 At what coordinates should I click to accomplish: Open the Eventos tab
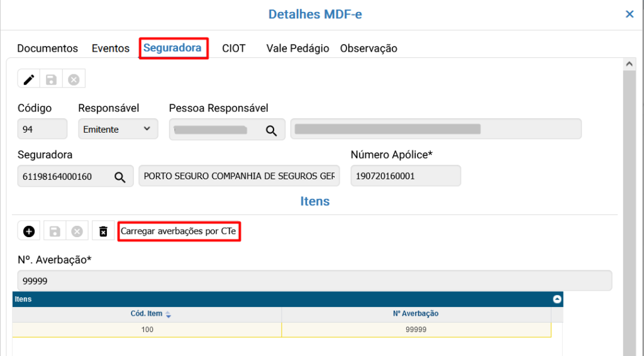click(x=111, y=48)
